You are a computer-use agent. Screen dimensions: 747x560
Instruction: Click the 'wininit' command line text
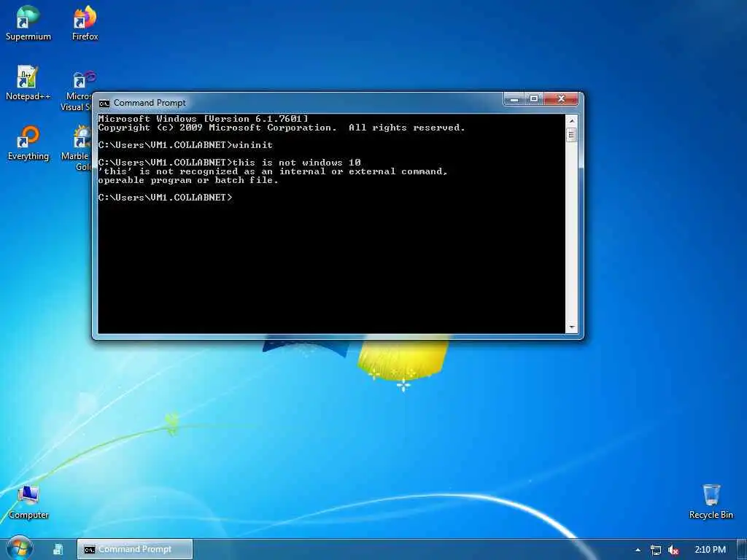185,145
